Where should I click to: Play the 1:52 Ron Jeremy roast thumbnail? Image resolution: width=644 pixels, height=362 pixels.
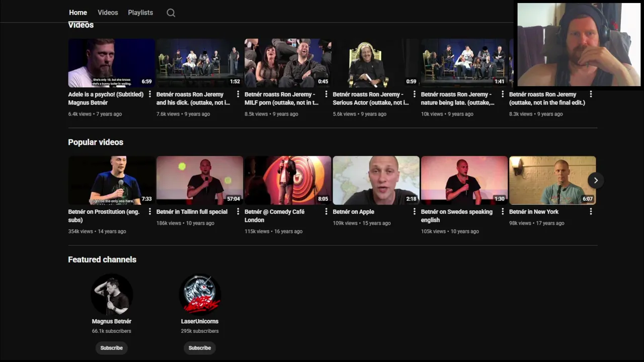pos(200,63)
